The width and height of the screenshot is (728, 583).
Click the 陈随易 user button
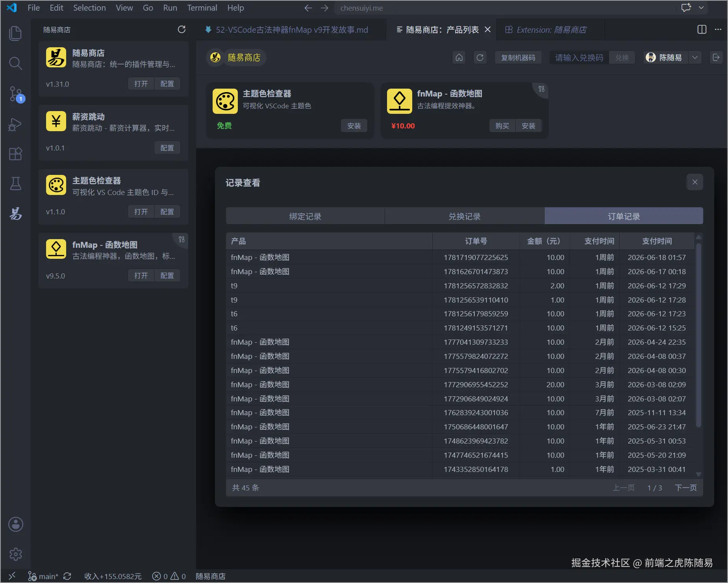click(667, 58)
